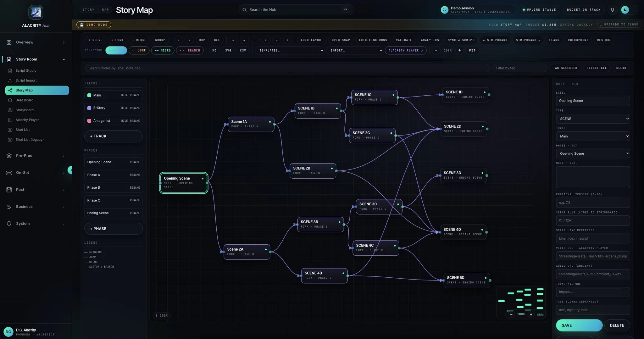Click Upgrade to Cloud
644x339 pixels.
tap(619, 25)
